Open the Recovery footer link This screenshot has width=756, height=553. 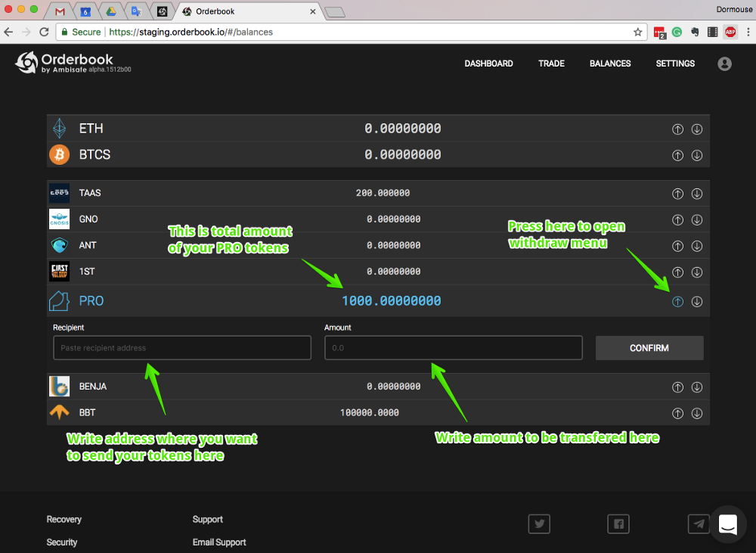(x=64, y=519)
